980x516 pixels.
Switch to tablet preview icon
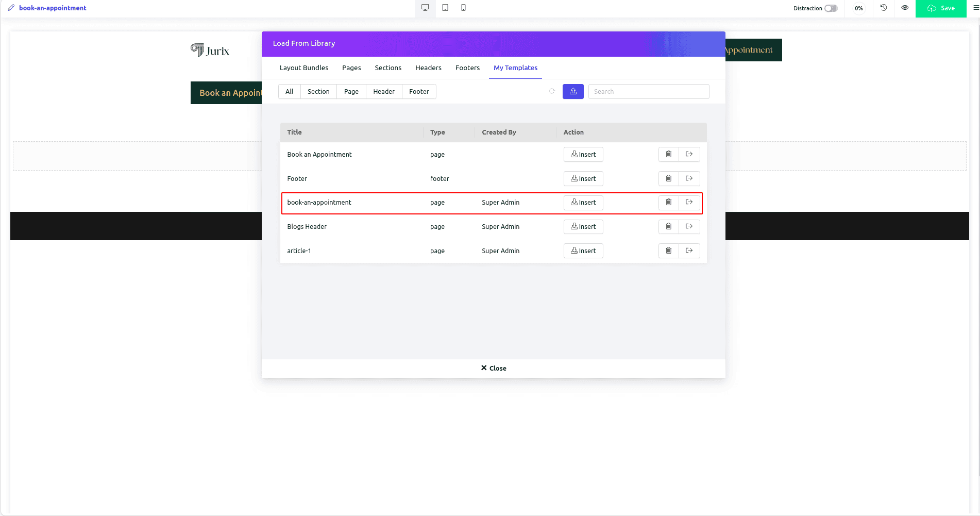click(x=445, y=8)
